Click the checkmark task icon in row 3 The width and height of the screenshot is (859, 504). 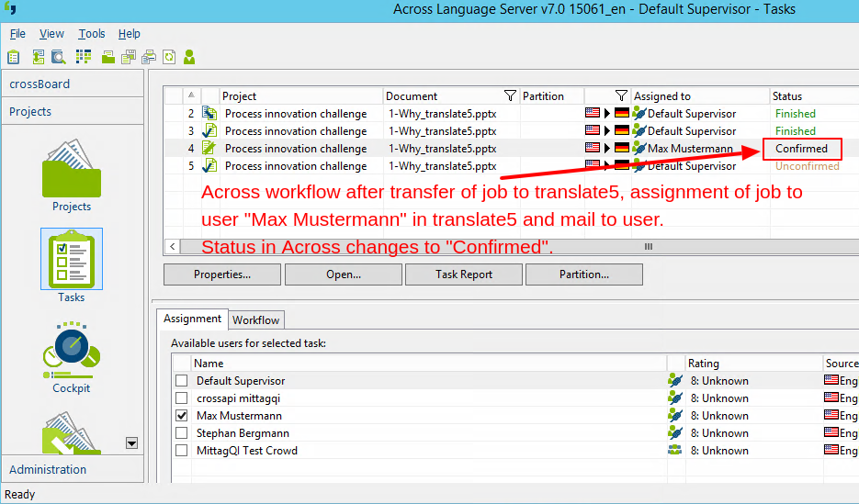[x=209, y=130]
